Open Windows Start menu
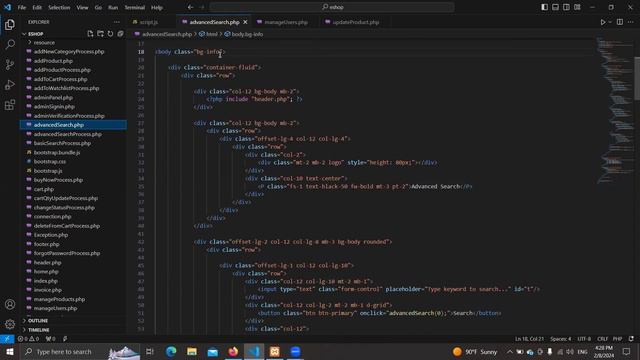This screenshot has width=640, height=360. point(9,351)
